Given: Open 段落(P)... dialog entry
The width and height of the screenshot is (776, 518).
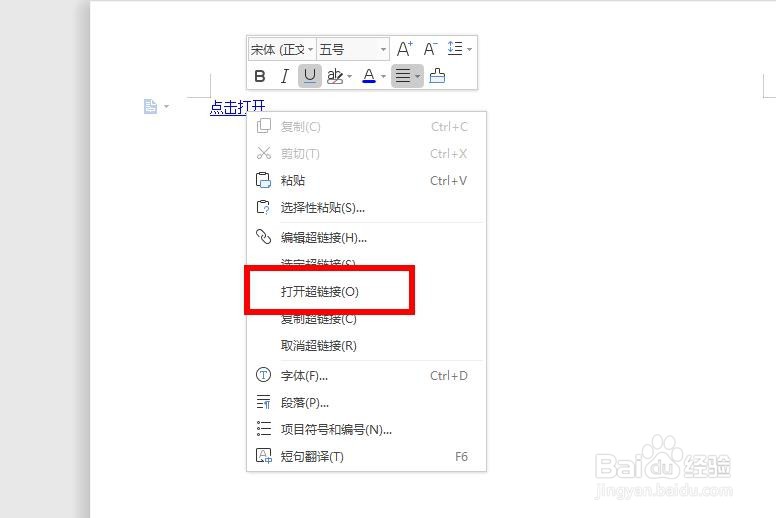Looking at the screenshot, I should (366, 403).
